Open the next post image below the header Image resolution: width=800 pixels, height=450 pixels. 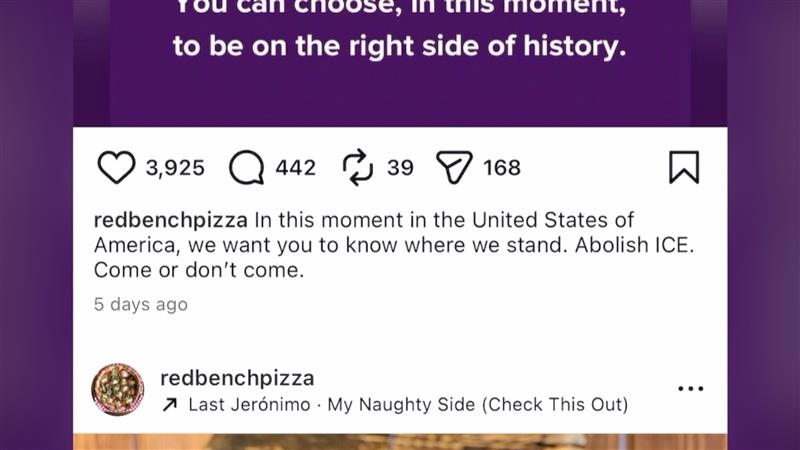(x=400, y=441)
